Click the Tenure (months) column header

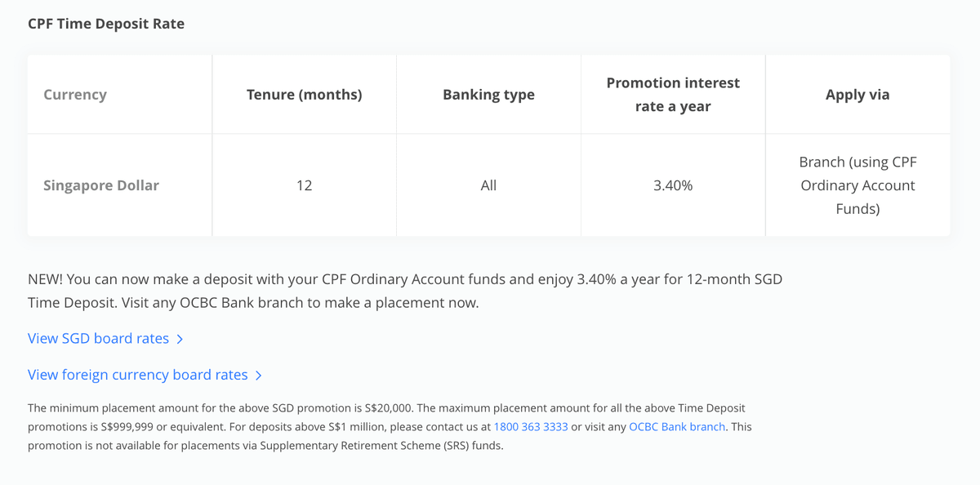304,94
